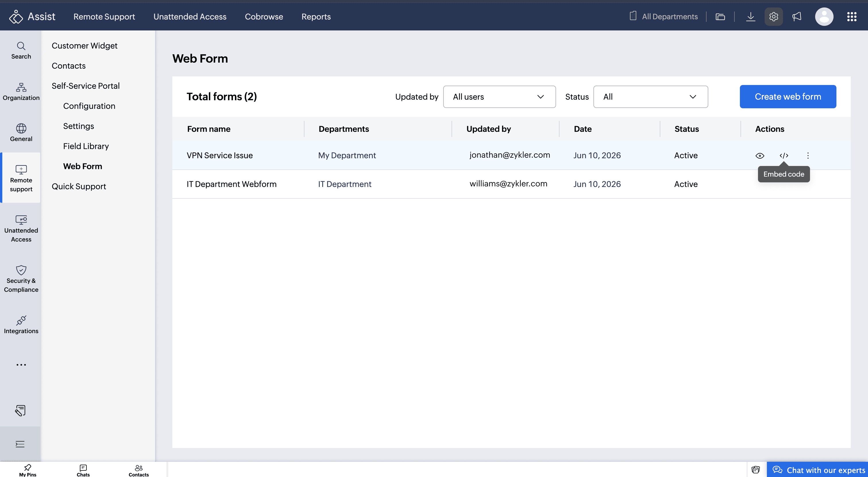Select Customer Widget in settings list
This screenshot has width=868, height=477.
[84, 45]
